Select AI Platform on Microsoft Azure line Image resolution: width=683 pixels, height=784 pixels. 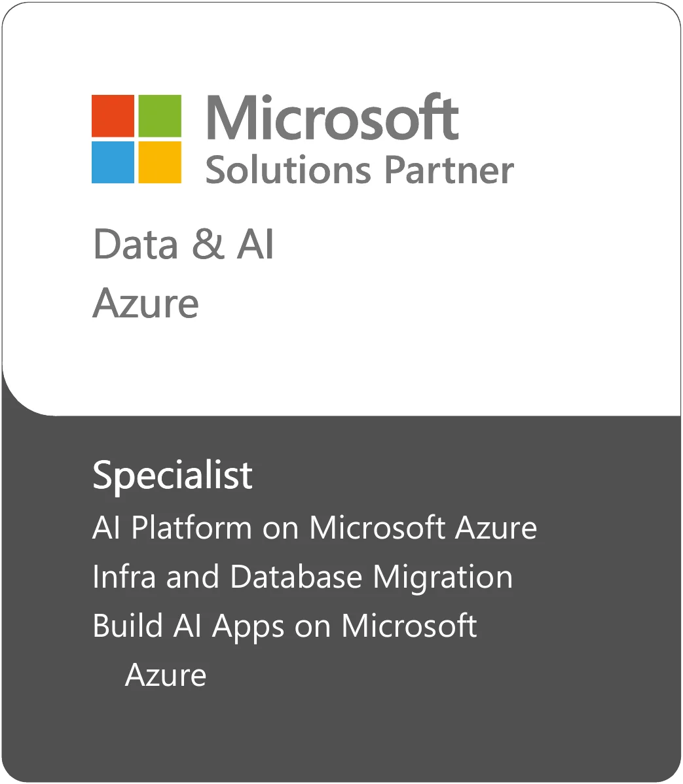pos(315,528)
